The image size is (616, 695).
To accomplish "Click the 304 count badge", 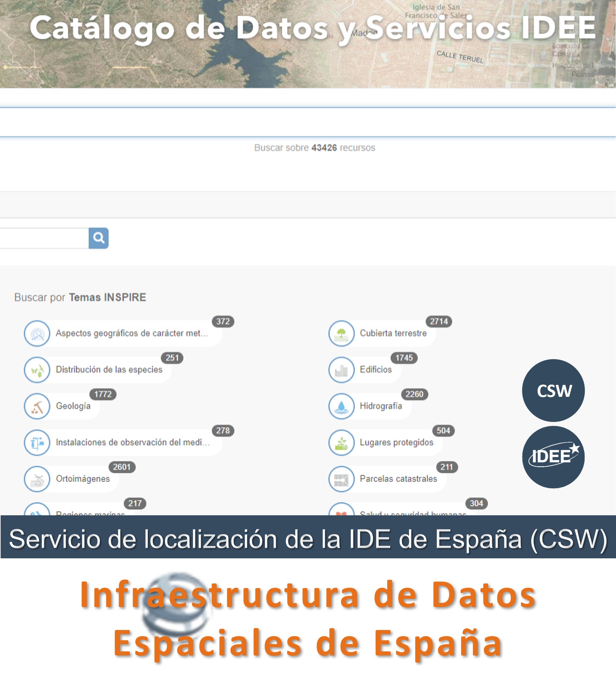I will (x=477, y=504).
